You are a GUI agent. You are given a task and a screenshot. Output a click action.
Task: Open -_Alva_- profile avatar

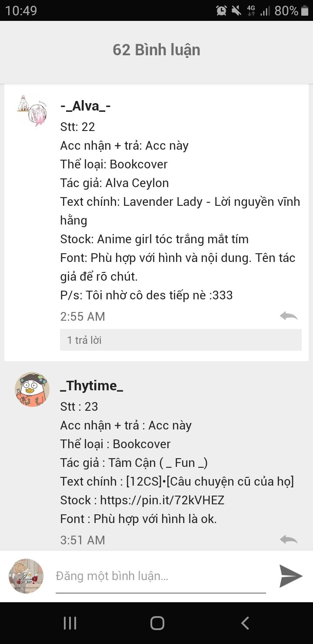point(32,111)
